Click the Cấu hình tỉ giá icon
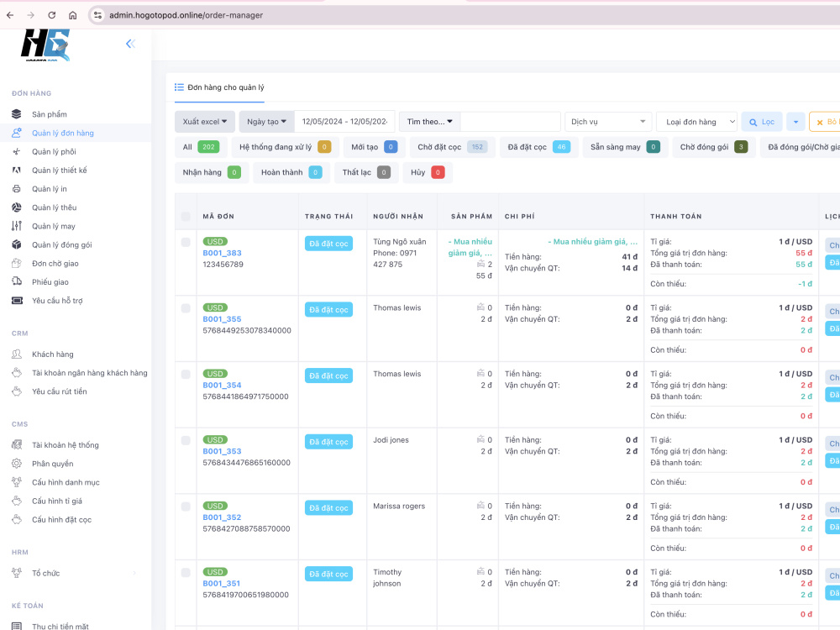Viewport: 840px width, 630px height. click(17, 501)
